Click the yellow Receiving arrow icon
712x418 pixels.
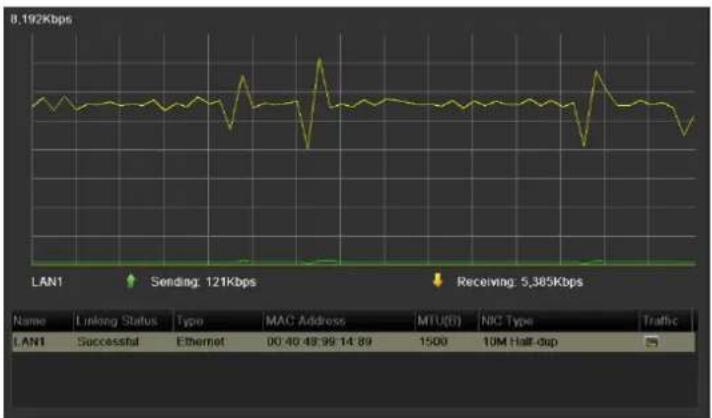(x=437, y=280)
